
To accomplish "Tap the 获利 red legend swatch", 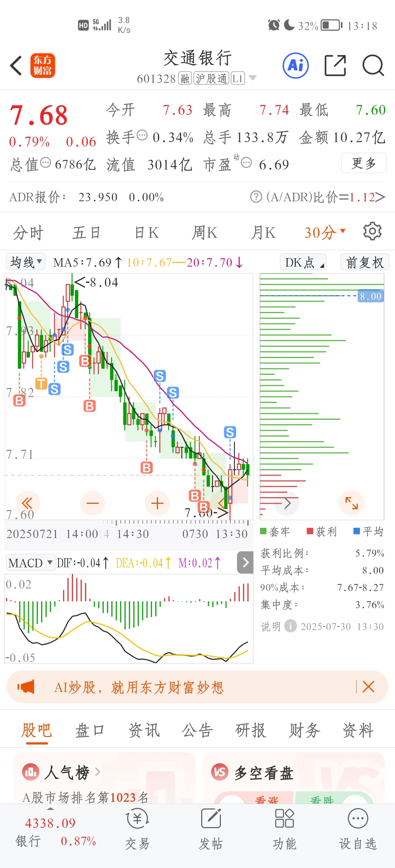I will point(310,531).
